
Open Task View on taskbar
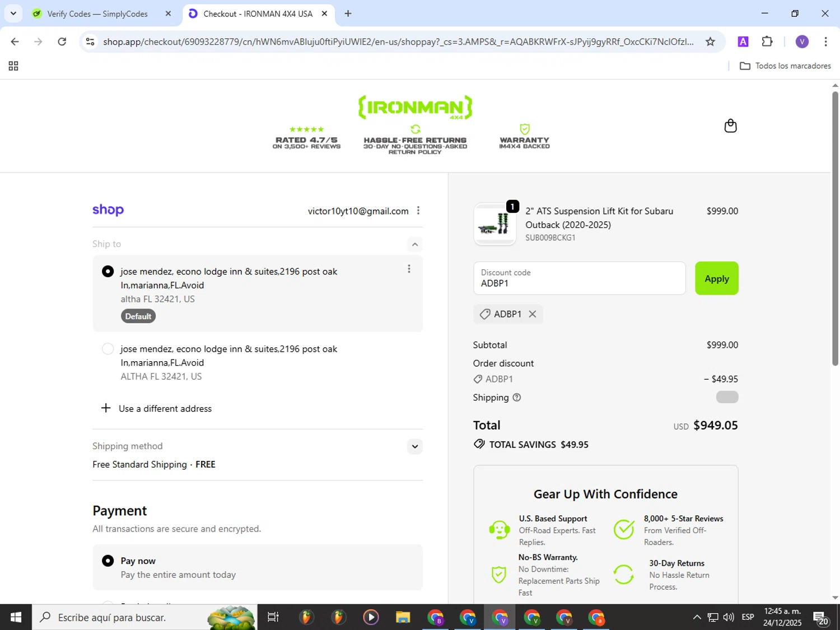point(273,617)
